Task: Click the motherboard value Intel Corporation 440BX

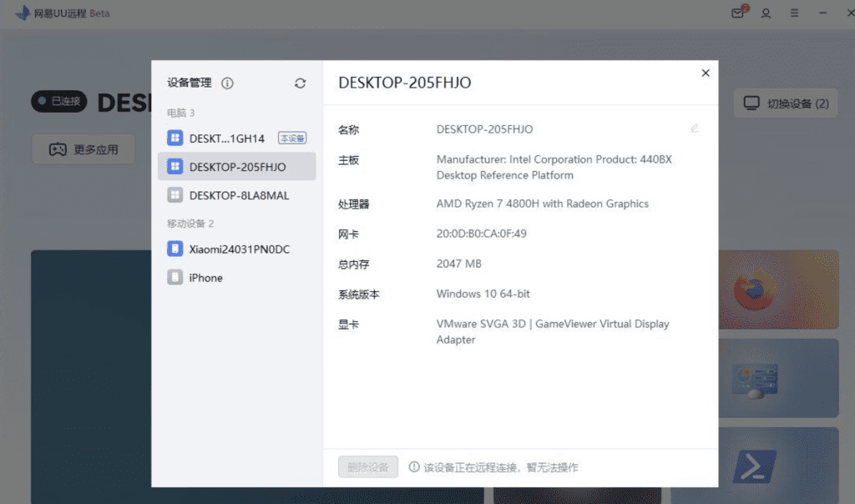Action: click(554, 167)
